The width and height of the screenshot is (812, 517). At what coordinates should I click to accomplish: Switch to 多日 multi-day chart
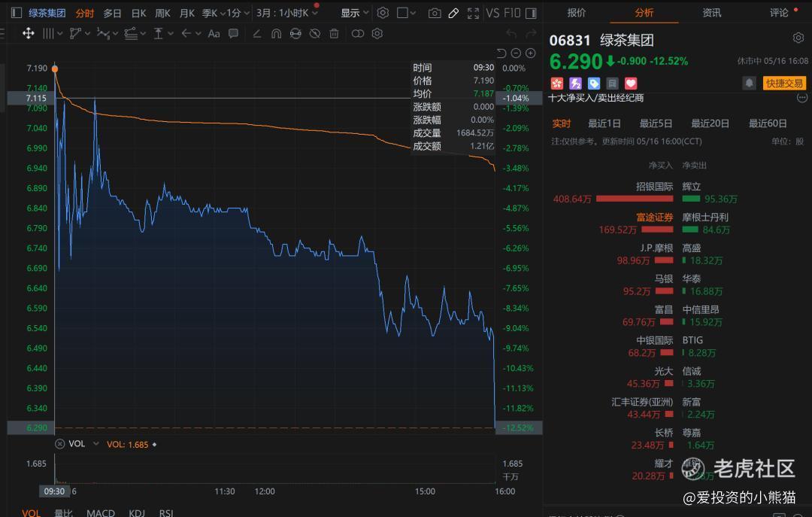pyautogui.click(x=112, y=13)
